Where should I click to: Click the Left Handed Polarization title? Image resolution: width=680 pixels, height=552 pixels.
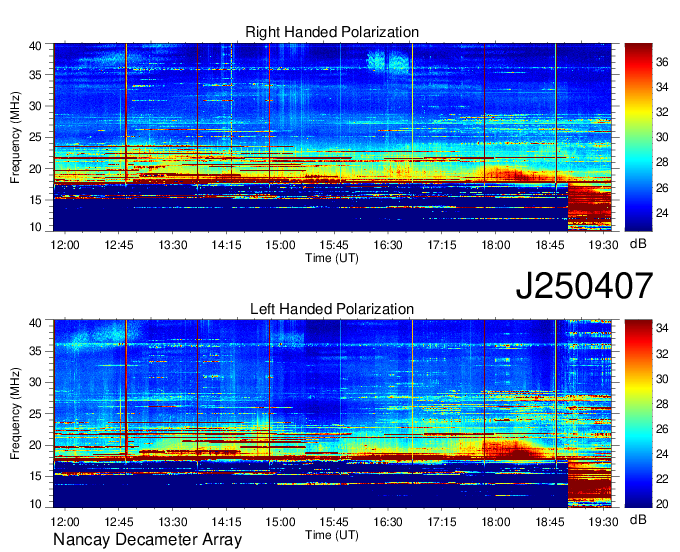[x=332, y=309]
